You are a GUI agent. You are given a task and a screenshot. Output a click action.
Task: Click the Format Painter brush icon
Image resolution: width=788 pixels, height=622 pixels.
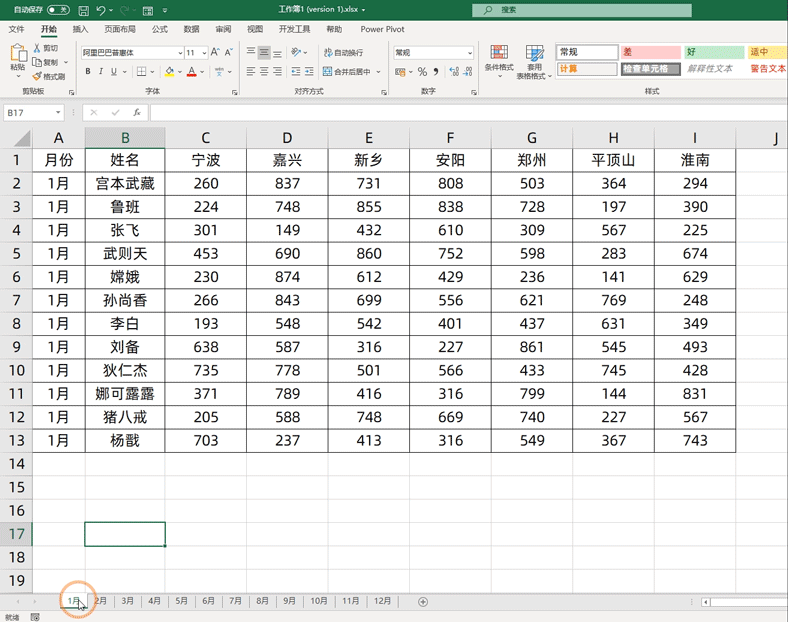click(x=37, y=76)
